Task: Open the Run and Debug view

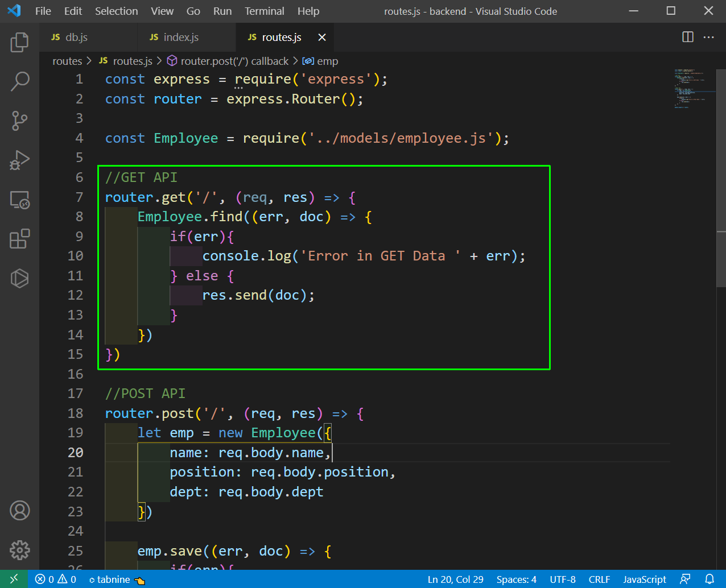Action: point(19,160)
